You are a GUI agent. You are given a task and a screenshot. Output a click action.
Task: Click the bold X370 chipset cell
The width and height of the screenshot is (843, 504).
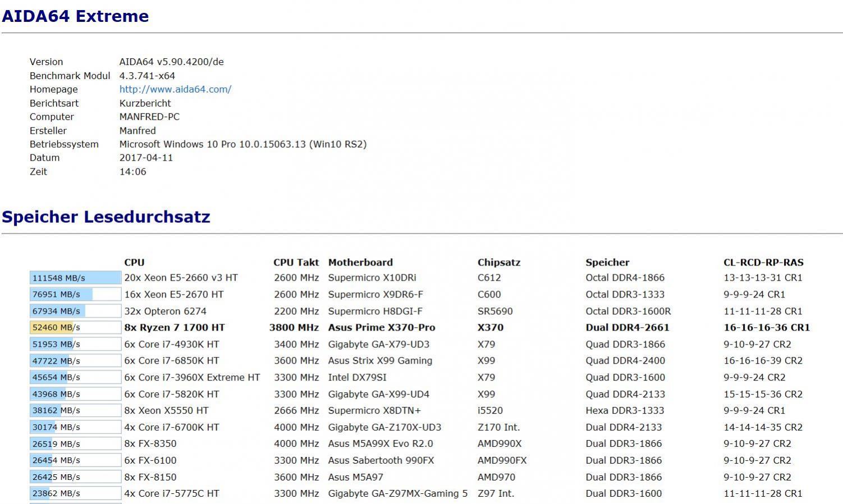tap(491, 328)
